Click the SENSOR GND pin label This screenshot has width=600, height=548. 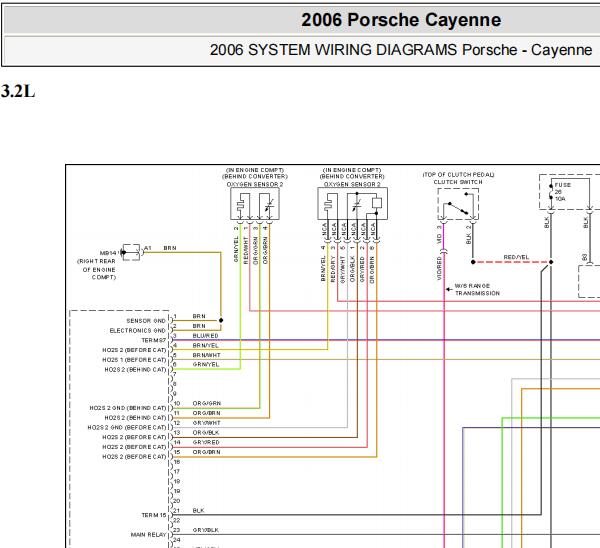click(x=146, y=321)
